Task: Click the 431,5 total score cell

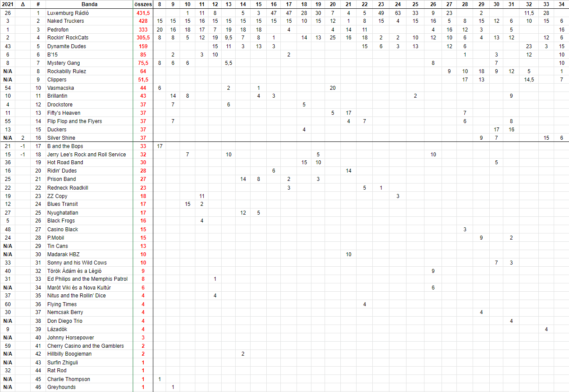Action: click(x=143, y=13)
